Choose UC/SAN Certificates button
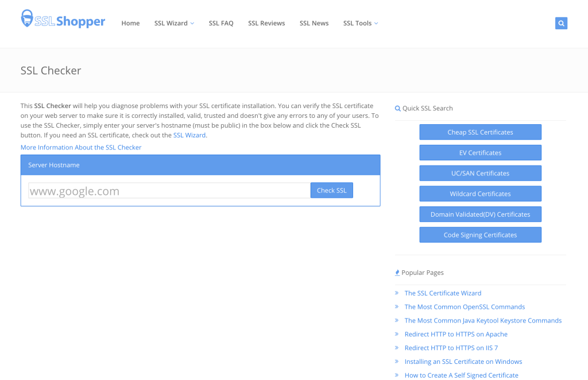The width and height of the screenshot is (588, 380). tap(480, 174)
